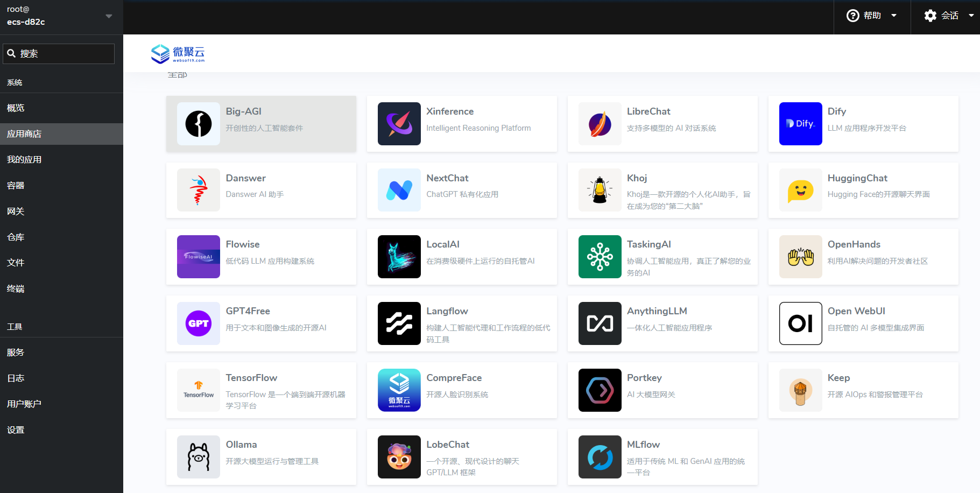This screenshot has width=980, height=493.
Task: Open the NextChat icon
Action: [x=399, y=190]
